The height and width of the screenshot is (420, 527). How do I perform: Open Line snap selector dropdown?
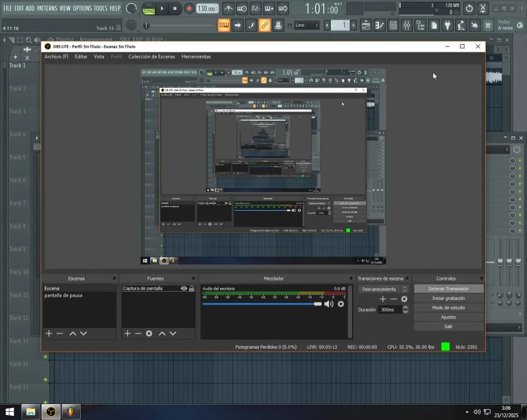point(306,25)
